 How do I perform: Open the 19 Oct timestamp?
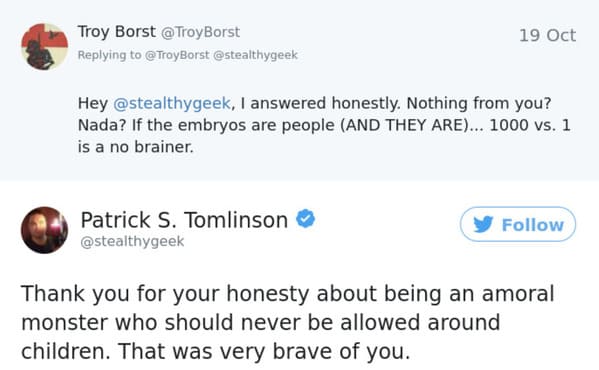(x=547, y=36)
